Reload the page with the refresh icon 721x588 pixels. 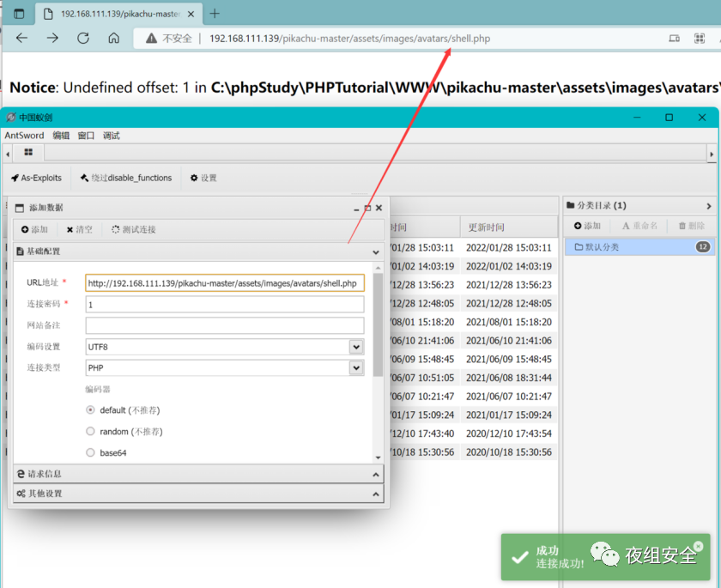(x=83, y=38)
